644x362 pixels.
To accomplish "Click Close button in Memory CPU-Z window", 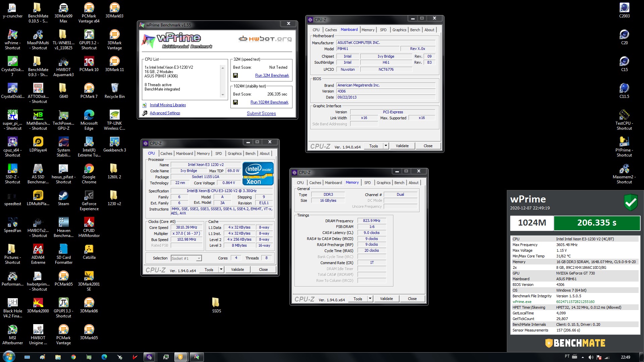I will [412, 299].
